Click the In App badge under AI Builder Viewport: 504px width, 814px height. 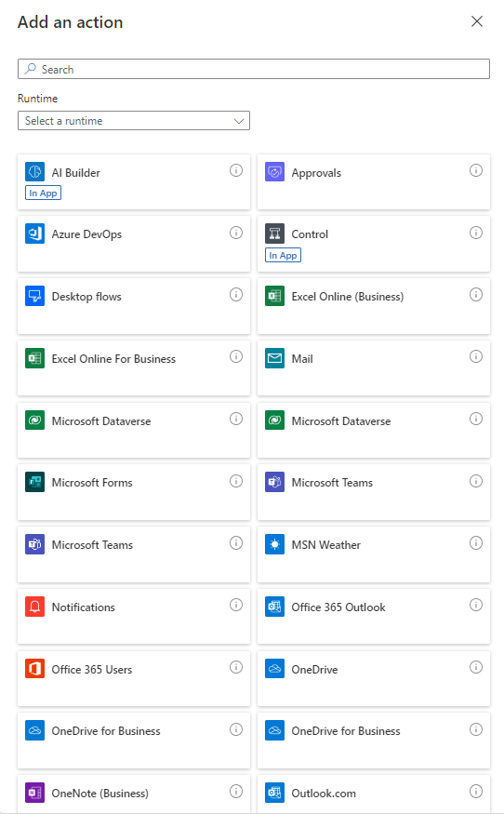pyautogui.click(x=43, y=193)
